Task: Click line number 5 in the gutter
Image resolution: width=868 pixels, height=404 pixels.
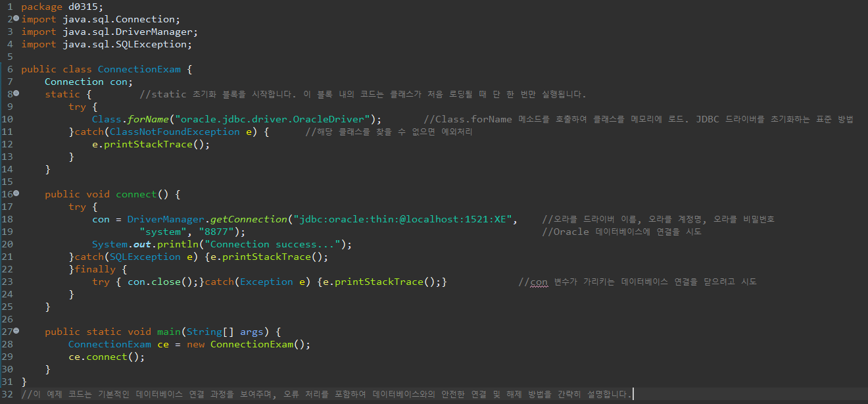Action: (10, 57)
